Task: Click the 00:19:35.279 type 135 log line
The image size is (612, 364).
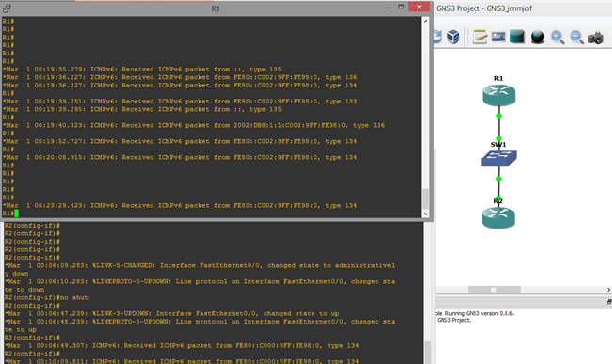Action: pos(142,69)
